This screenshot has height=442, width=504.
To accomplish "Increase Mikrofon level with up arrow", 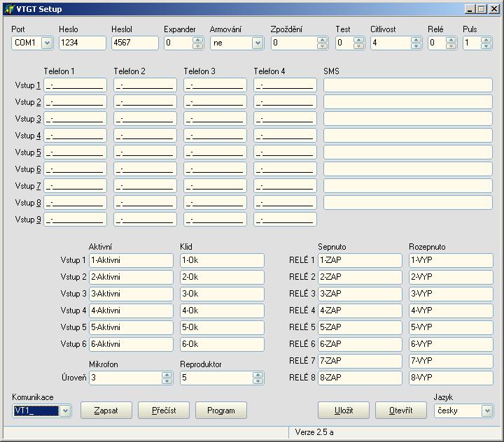I will [x=167, y=375].
